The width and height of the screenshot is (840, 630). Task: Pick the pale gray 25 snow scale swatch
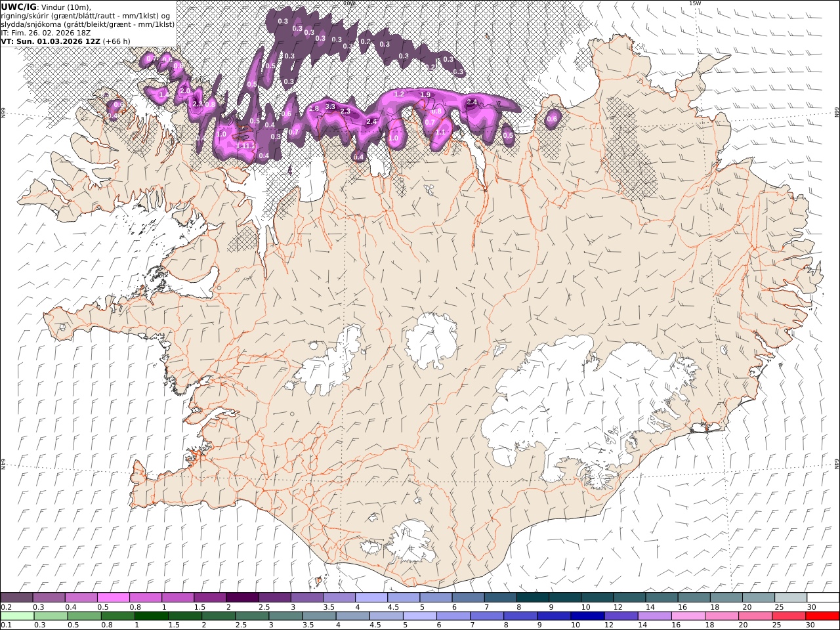(x=790, y=597)
